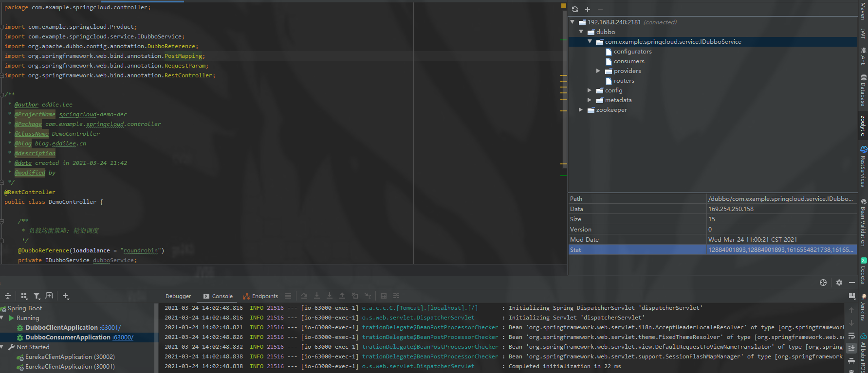The height and width of the screenshot is (373, 868).
Task: Switch to the Console tab
Action: coord(218,296)
